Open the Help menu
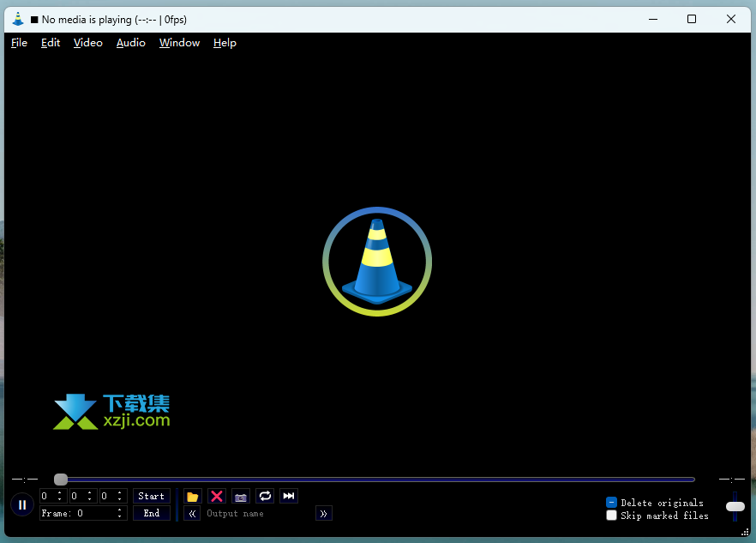 [225, 43]
